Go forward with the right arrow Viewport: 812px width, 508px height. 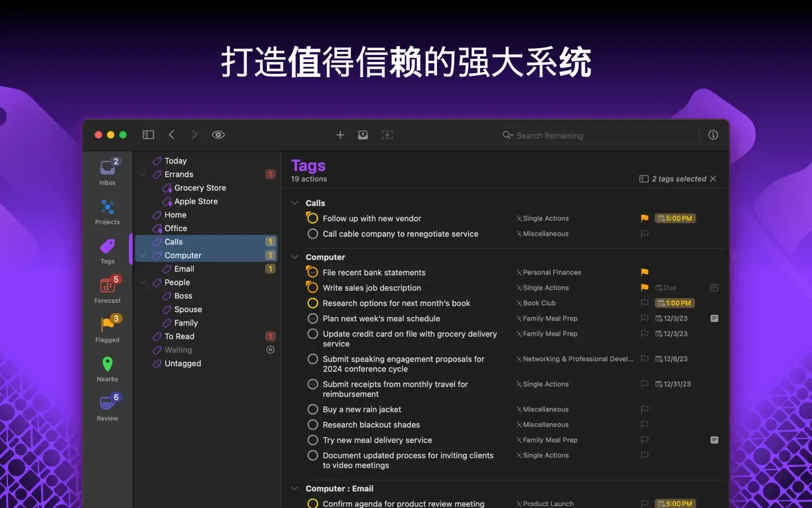[194, 135]
